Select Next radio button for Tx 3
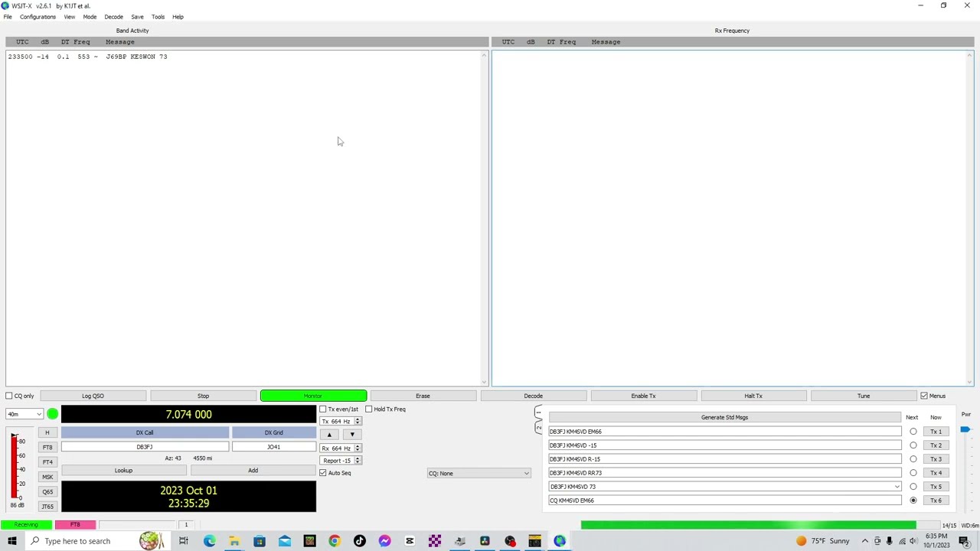 [913, 459]
